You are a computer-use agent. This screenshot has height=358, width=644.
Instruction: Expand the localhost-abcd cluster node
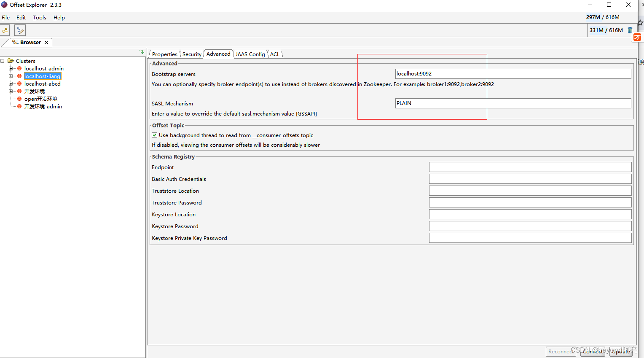11,83
